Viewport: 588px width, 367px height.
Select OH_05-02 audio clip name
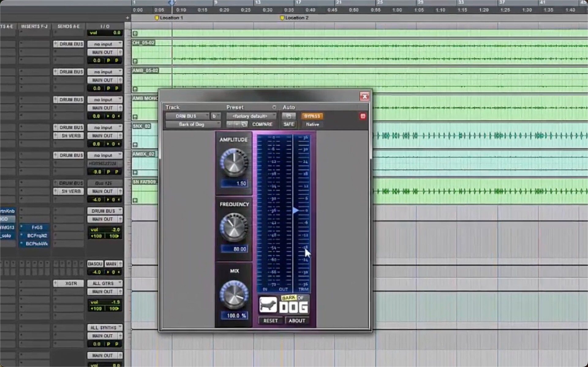(143, 43)
